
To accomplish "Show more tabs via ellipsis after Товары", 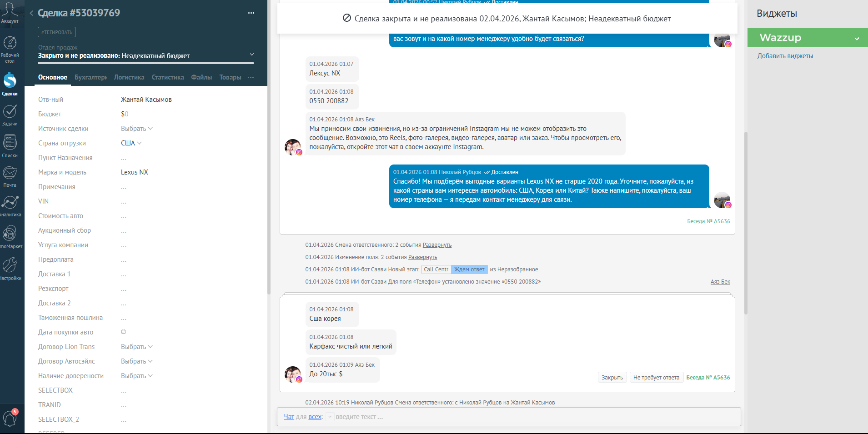I will click(x=251, y=77).
